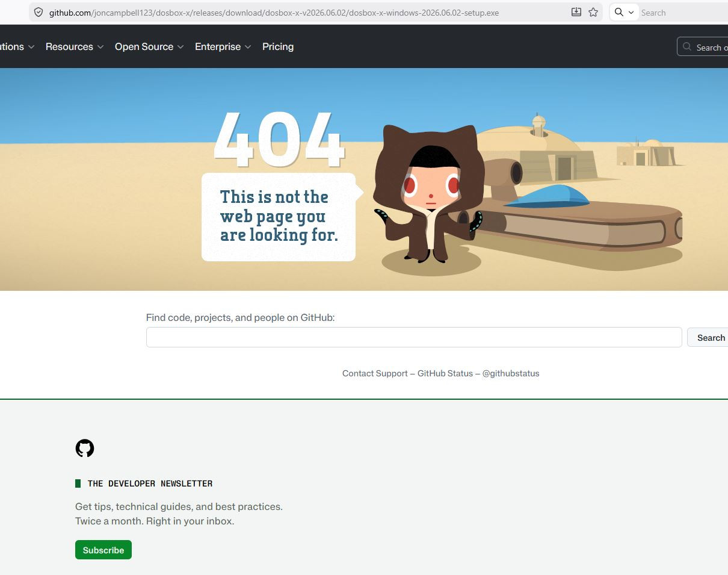Click 'THE DEVELOPER NEWSLETTER' heading text
This screenshot has width=728, height=575.
(150, 483)
